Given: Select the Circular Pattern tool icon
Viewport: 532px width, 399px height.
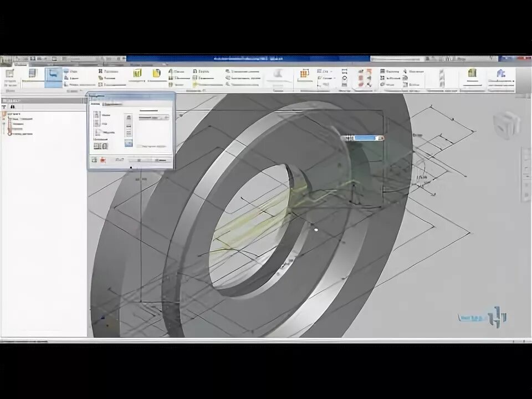Looking at the screenshot, I should [x=344, y=78].
